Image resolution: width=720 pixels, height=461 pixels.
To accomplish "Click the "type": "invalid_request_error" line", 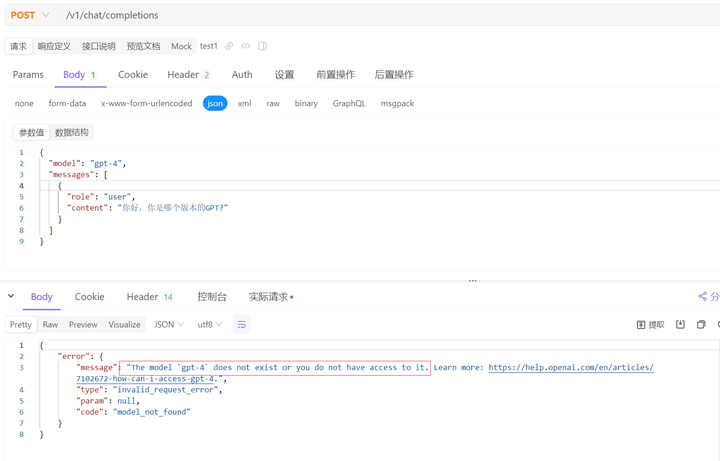I will pyautogui.click(x=149, y=390).
